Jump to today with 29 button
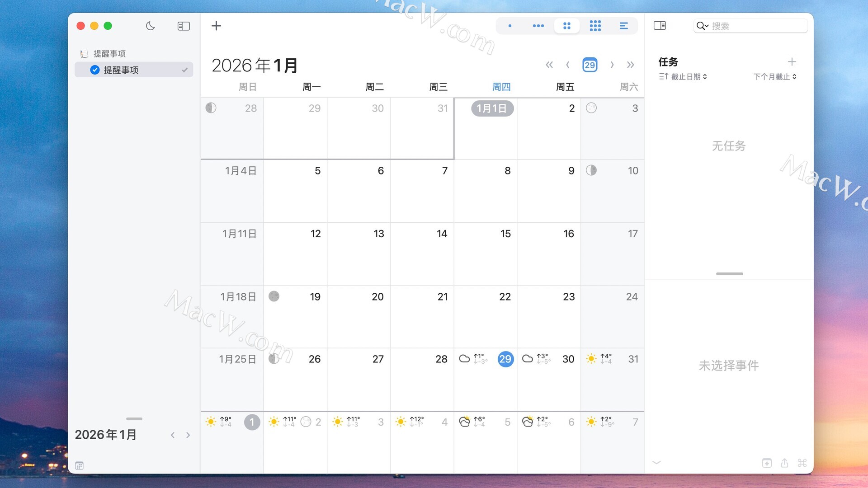 [590, 65]
